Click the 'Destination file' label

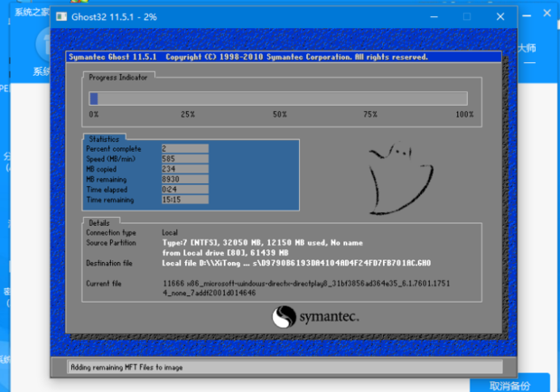(x=109, y=263)
